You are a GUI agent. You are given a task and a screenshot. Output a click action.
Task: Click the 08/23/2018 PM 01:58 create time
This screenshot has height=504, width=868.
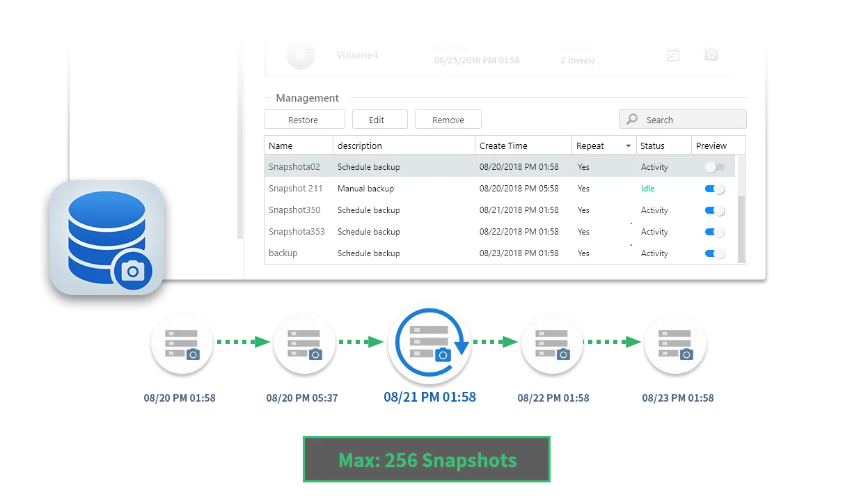[x=519, y=253]
